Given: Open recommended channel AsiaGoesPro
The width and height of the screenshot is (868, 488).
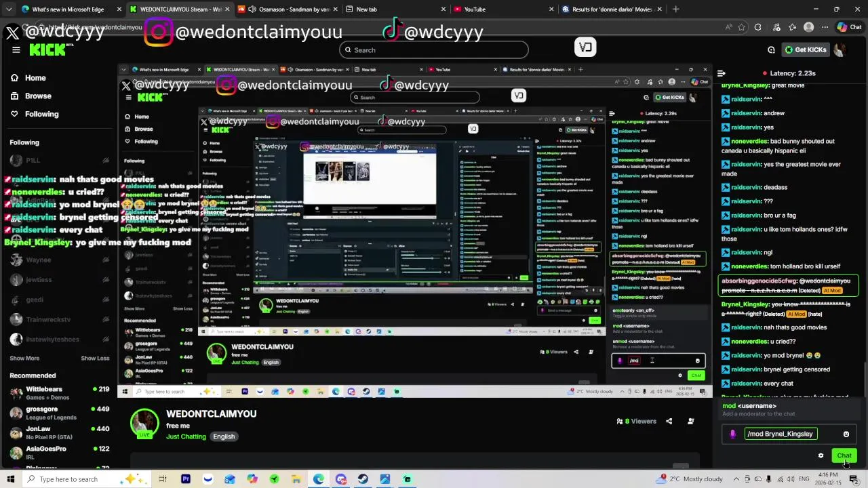Looking at the screenshot, I should click(x=60, y=452).
